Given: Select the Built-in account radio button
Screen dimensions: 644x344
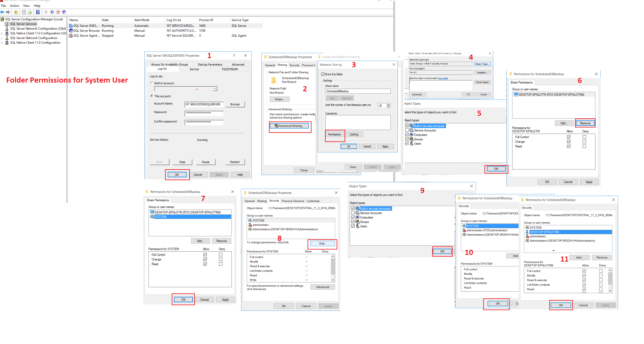Looking at the screenshot, I should pyautogui.click(x=152, y=83).
